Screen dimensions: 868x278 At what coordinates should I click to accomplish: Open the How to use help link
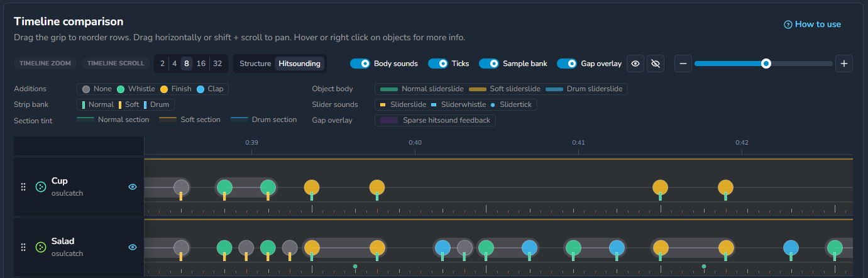812,25
